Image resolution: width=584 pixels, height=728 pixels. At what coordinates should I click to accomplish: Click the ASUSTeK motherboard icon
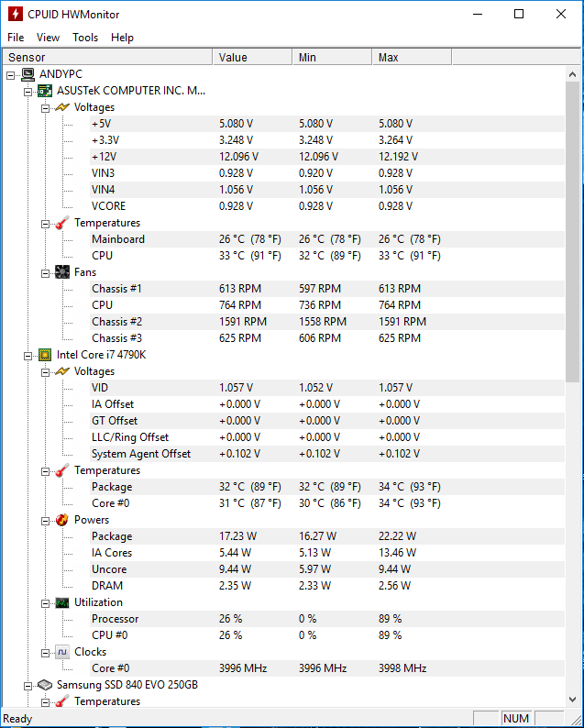pyautogui.click(x=45, y=91)
